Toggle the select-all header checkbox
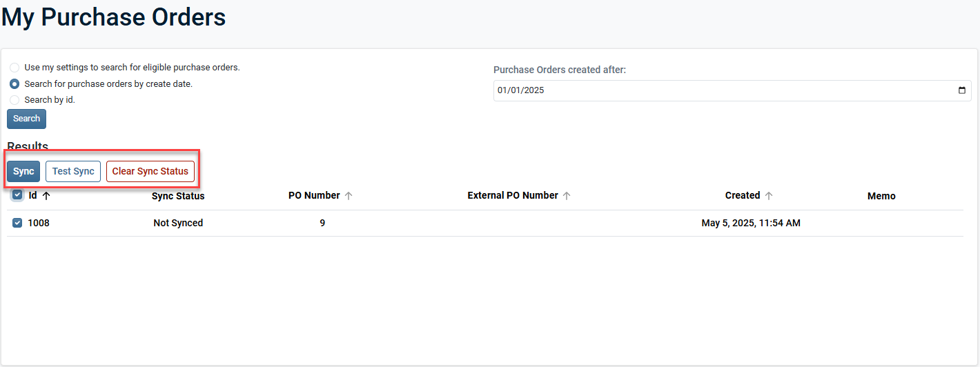980x367 pixels. pyautogui.click(x=18, y=195)
